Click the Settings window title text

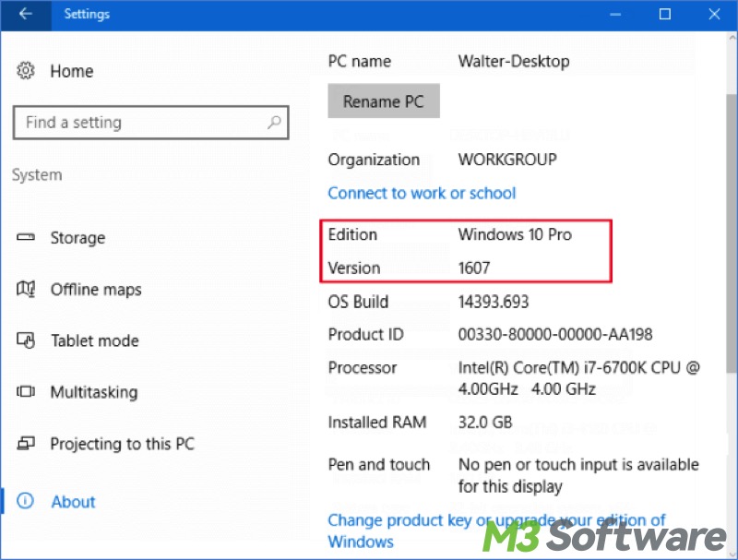[x=87, y=14]
